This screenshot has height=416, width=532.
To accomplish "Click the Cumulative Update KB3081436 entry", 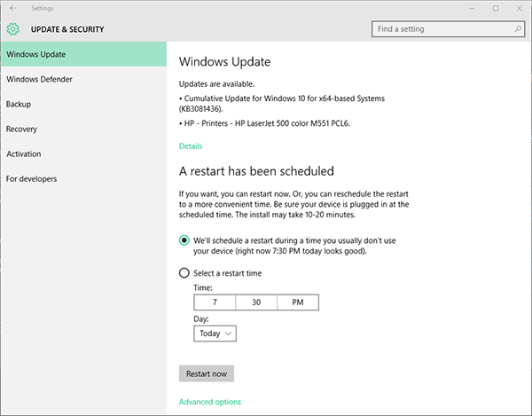I will 282,104.
